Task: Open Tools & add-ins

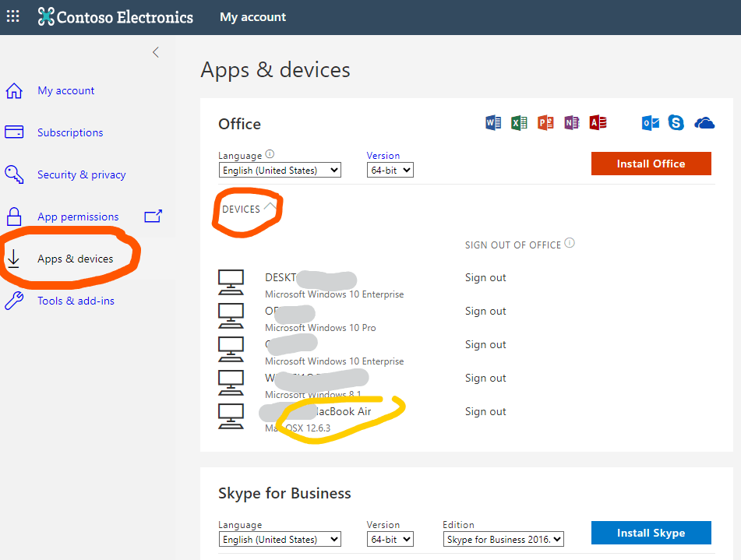Action: (x=76, y=301)
